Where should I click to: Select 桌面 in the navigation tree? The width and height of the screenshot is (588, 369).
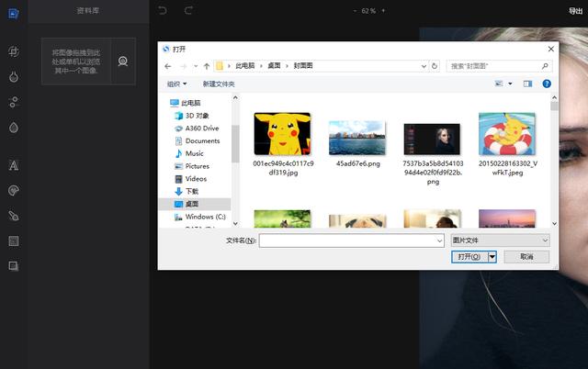(191, 204)
